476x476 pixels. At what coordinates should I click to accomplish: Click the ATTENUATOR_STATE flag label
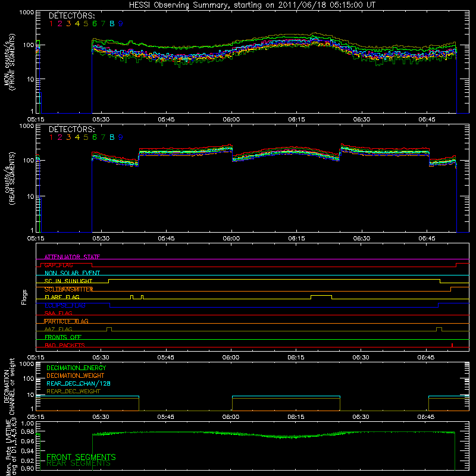pyautogui.click(x=72, y=257)
